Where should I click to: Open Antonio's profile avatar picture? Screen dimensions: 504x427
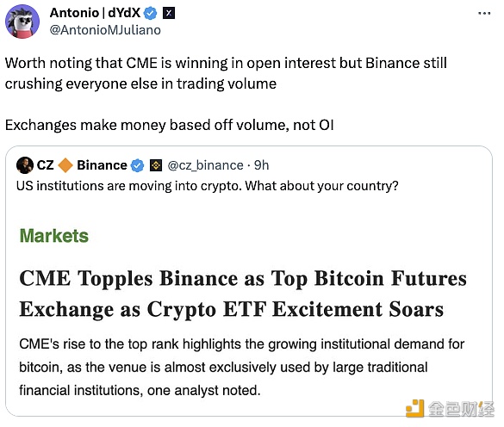coord(22,22)
